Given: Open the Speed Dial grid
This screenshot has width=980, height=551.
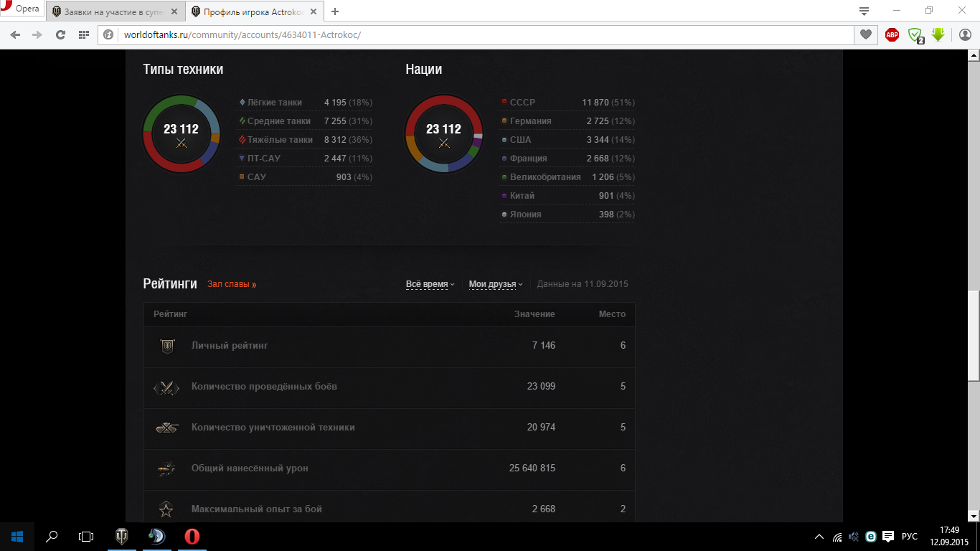Looking at the screenshot, I should point(84,34).
